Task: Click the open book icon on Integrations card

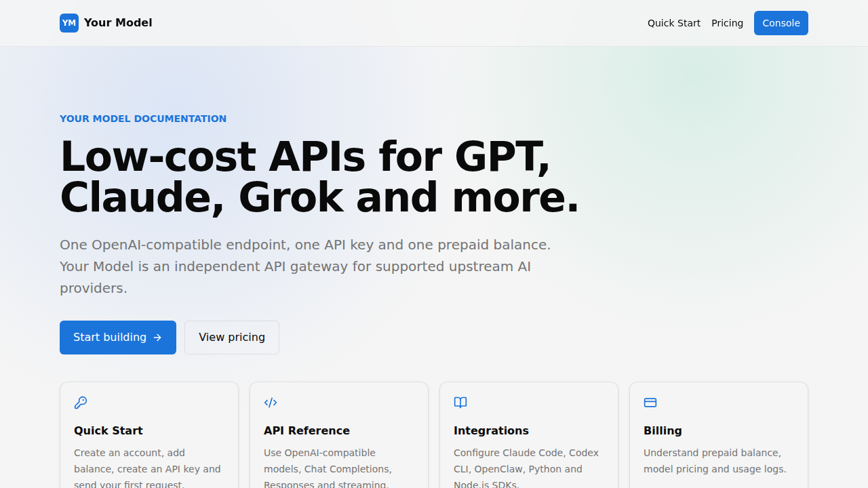Action: [460, 403]
